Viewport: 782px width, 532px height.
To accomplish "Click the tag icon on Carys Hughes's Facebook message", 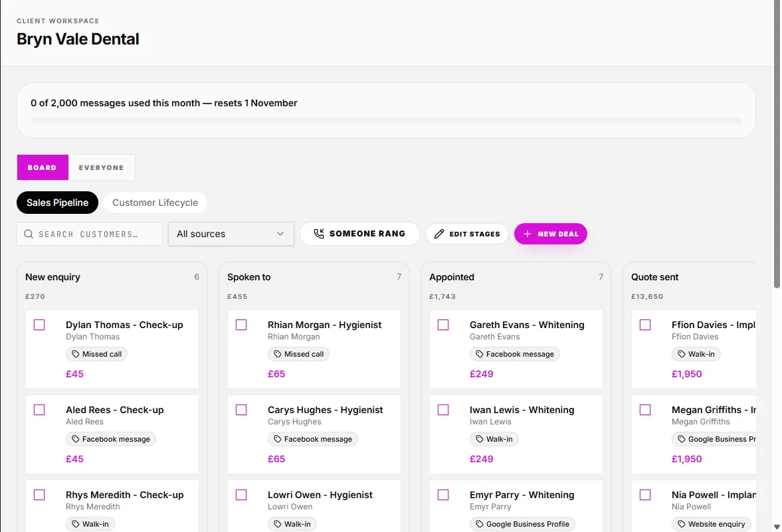I will 277,439.
